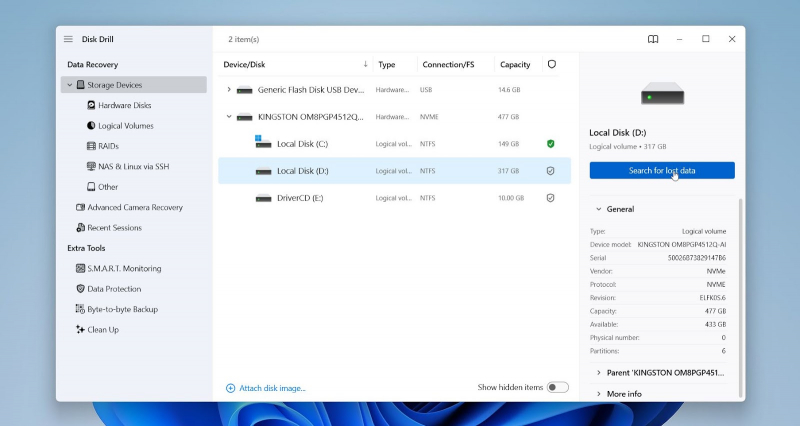Image resolution: width=800 pixels, height=426 pixels.
Task: Open Data Protection tool
Action: 114,289
